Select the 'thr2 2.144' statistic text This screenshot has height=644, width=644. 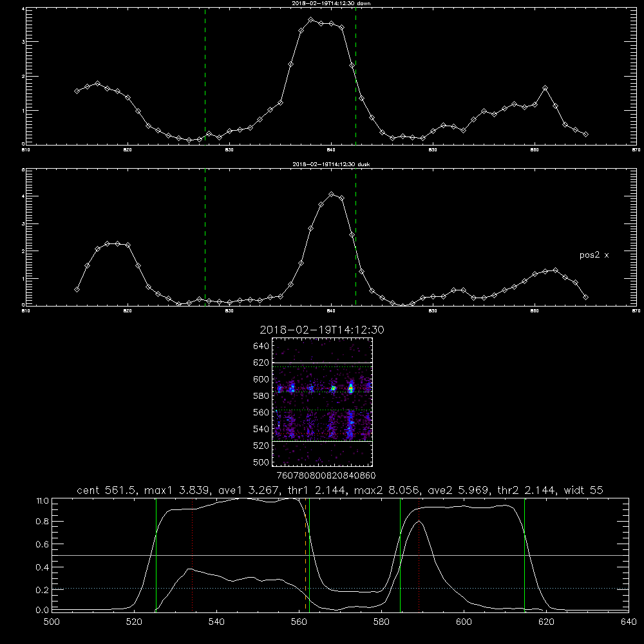pyautogui.click(x=526, y=490)
